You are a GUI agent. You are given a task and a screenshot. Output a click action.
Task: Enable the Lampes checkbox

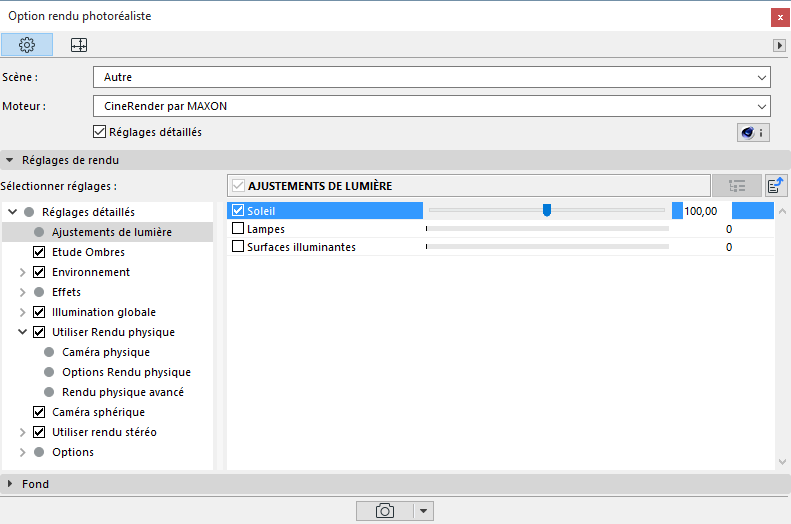(x=238, y=228)
